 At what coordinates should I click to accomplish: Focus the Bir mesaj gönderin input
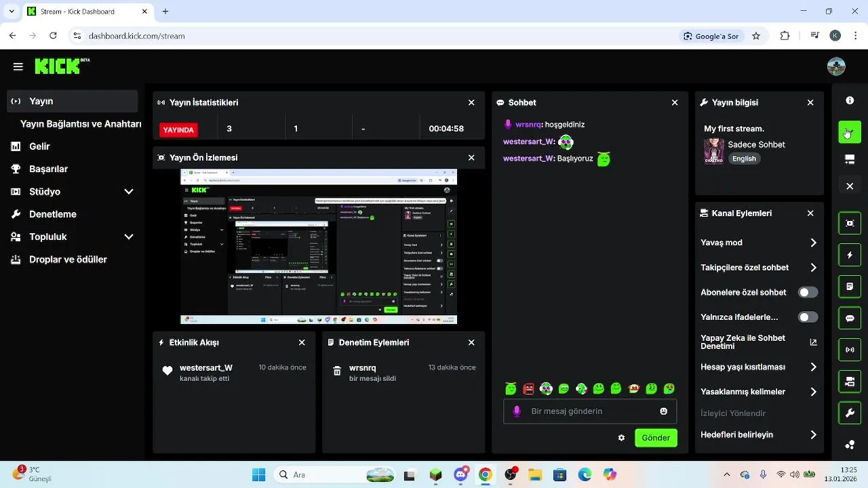[x=590, y=411]
